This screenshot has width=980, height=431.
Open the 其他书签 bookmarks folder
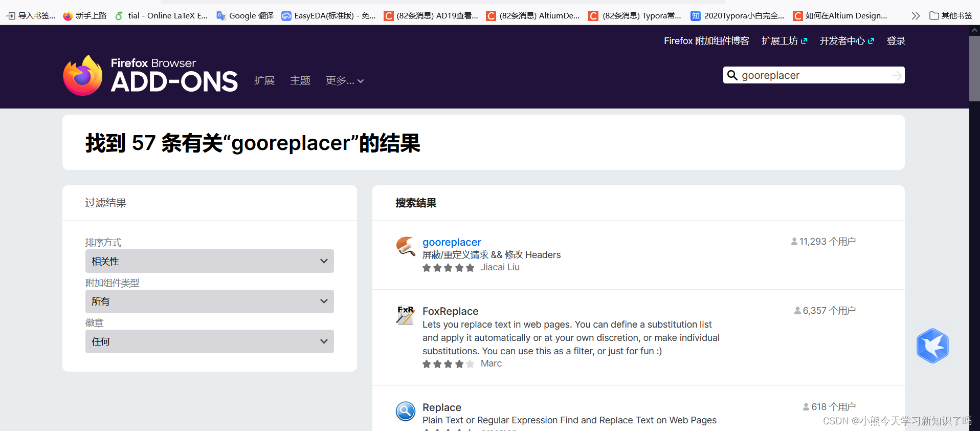point(951,16)
